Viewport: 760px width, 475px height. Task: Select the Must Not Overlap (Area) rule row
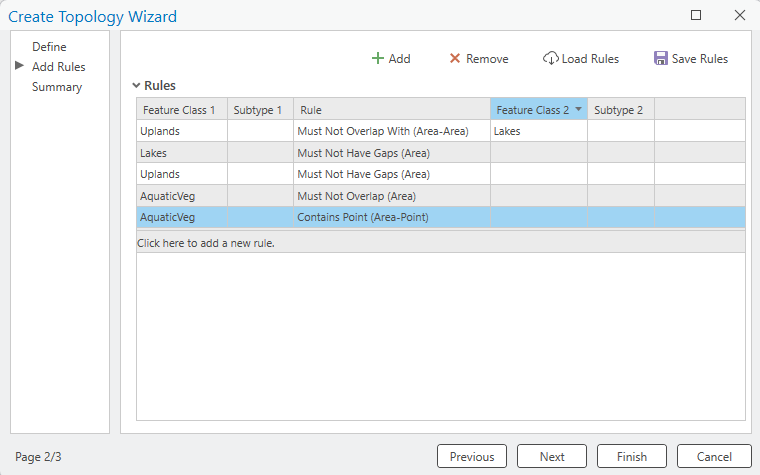[x=356, y=196]
